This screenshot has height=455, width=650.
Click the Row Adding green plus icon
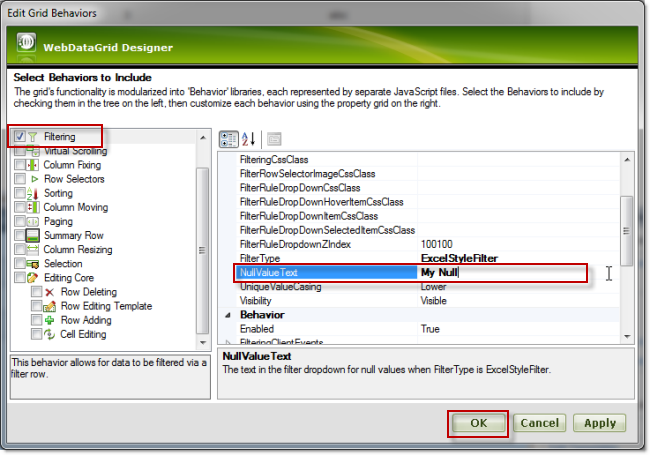click(x=49, y=320)
